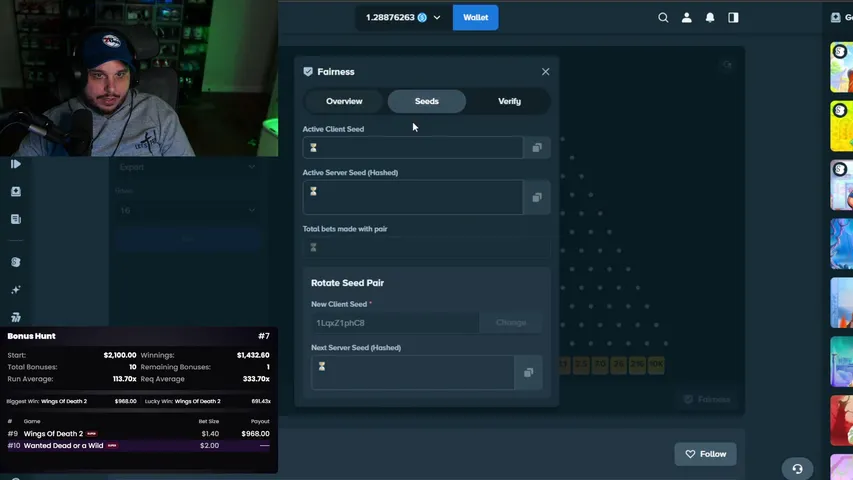Click the download icon at top right edge
The width and height of the screenshot is (853, 480).
[x=836, y=17]
